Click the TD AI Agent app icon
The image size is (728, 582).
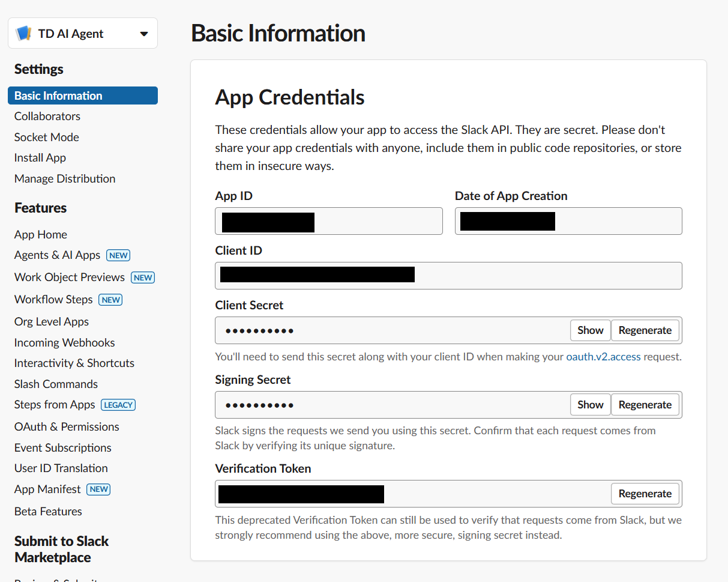click(x=23, y=33)
